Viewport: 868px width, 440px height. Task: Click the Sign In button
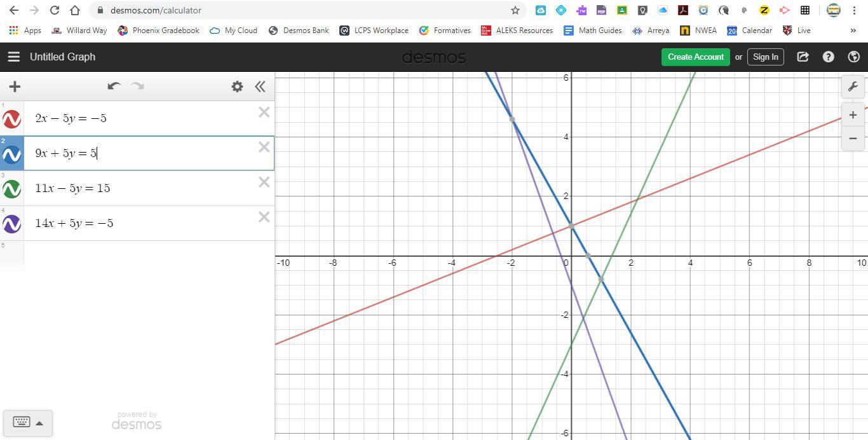[x=765, y=57]
